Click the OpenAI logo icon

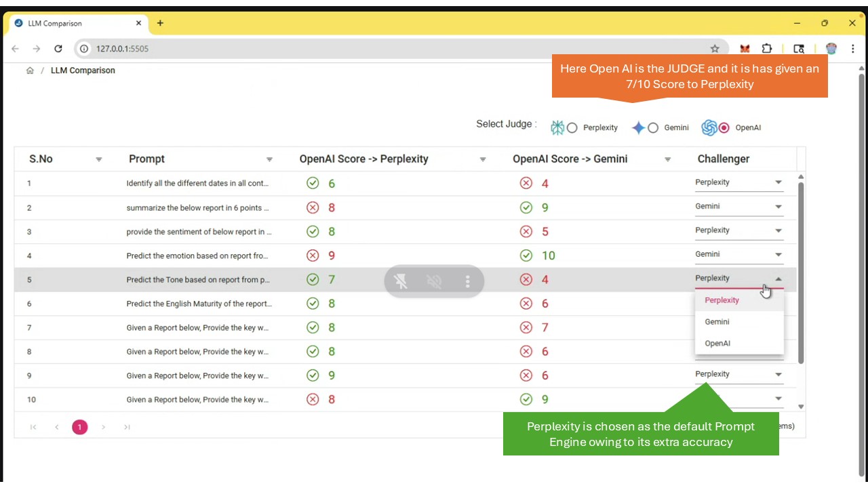point(709,127)
